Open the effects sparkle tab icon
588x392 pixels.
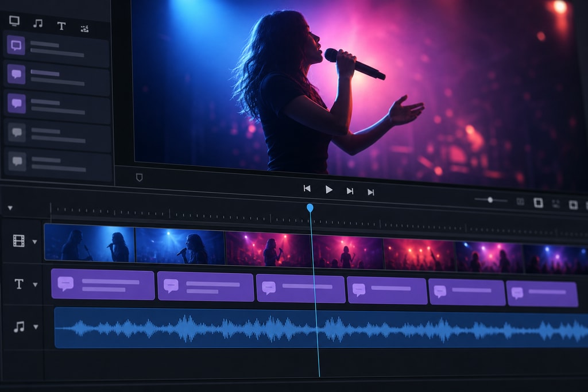[x=85, y=29]
